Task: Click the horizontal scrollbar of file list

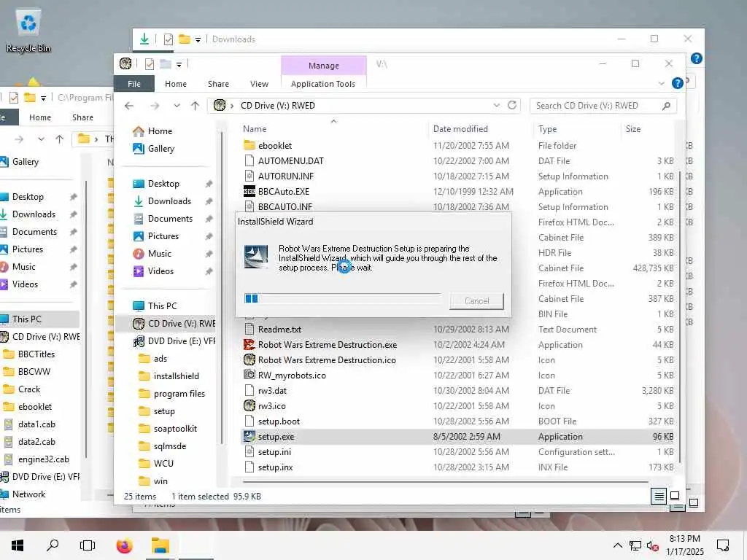Action: [x=446, y=482]
